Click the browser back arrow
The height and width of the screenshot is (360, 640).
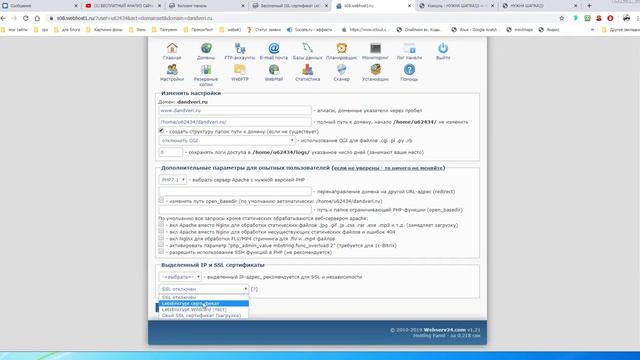point(3,18)
